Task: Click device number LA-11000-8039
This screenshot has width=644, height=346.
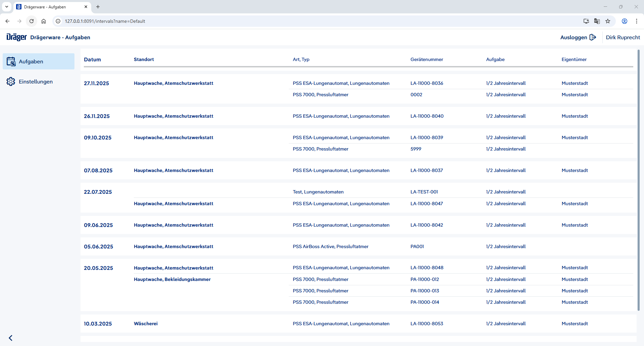Action: coord(427,137)
